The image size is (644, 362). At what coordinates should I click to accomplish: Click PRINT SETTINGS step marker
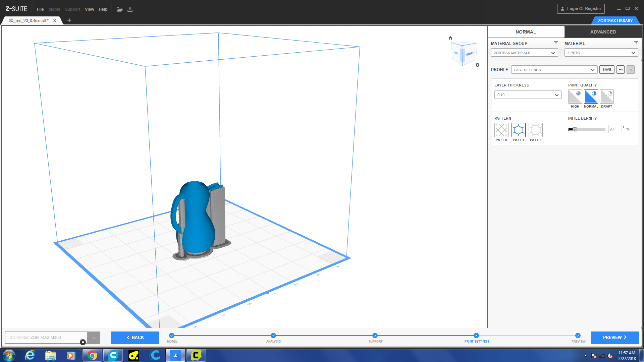[x=476, y=336]
